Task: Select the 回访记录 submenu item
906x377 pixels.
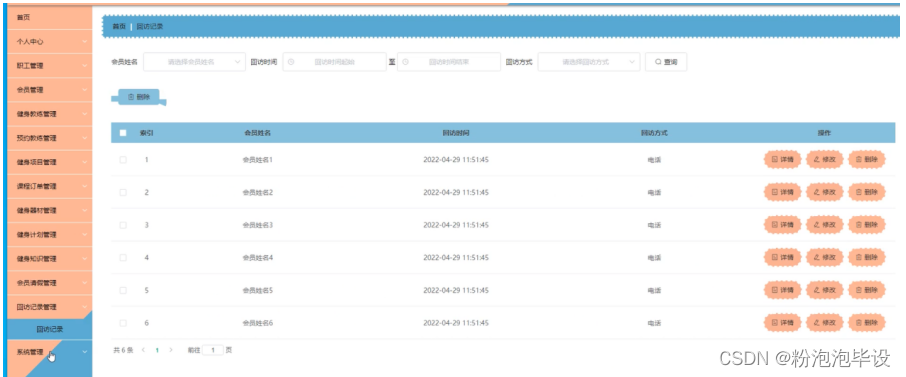Action: tap(50, 330)
